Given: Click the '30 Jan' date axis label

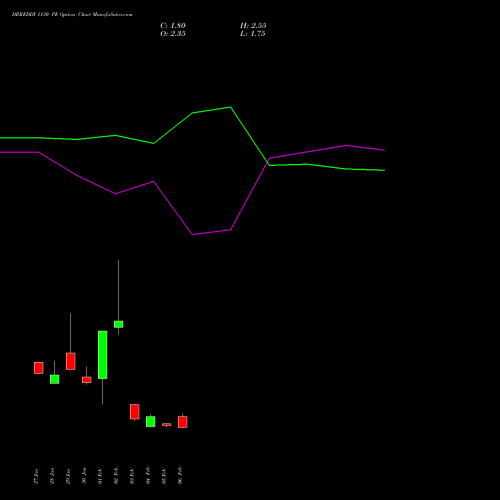Looking at the screenshot, I should point(84,476).
